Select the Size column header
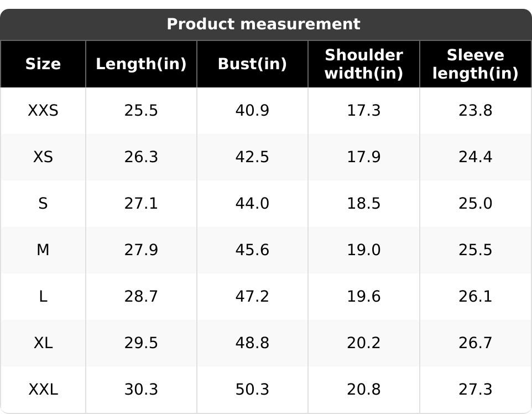Viewport: 532px width, 414px height. (43, 64)
